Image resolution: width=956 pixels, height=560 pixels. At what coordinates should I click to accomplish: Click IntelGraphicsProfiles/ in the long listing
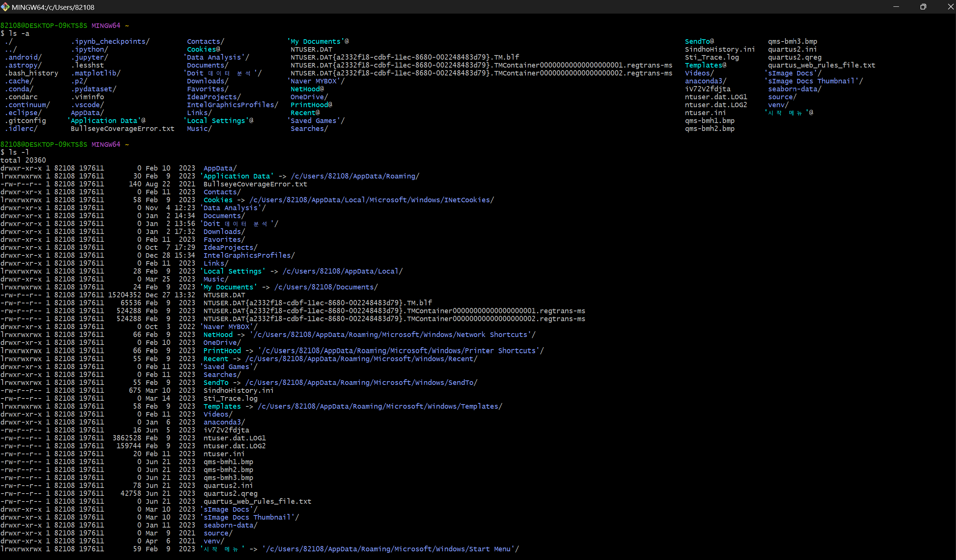(249, 255)
